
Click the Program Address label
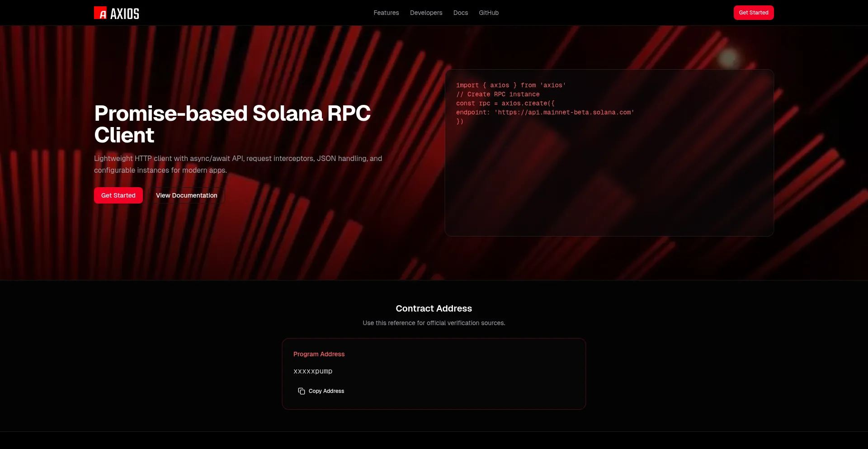tap(319, 354)
